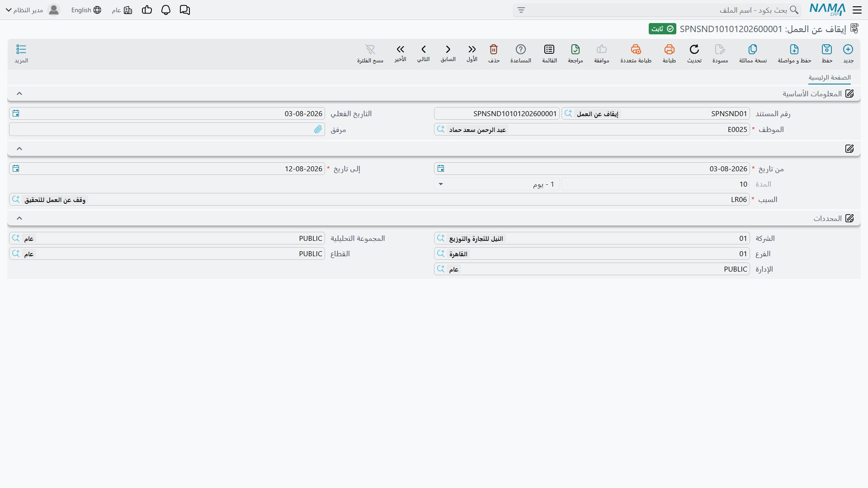868x488 pixels.
Task: Click the company (الشركة) lookup icon
Action: tap(441, 238)
